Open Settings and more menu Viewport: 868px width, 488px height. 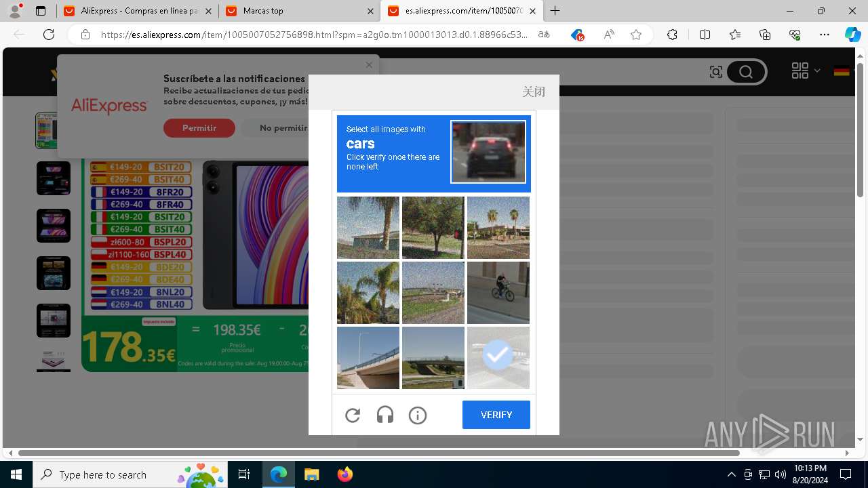(x=825, y=35)
